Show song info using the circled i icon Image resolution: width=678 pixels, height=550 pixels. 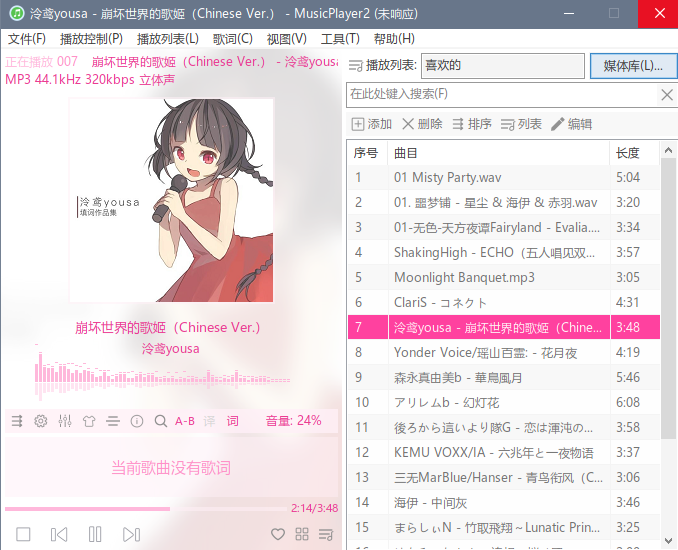click(137, 421)
